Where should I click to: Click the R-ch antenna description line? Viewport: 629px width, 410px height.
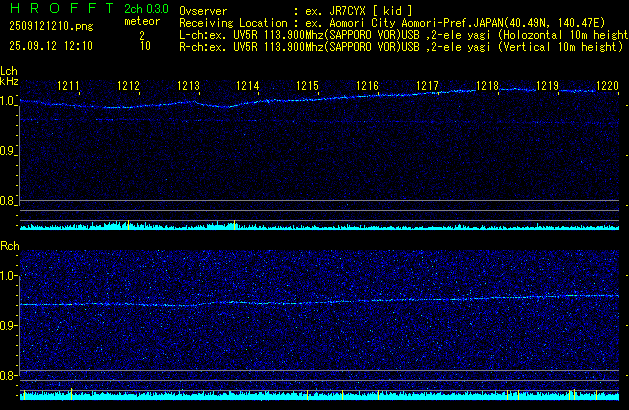[x=401, y=47]
